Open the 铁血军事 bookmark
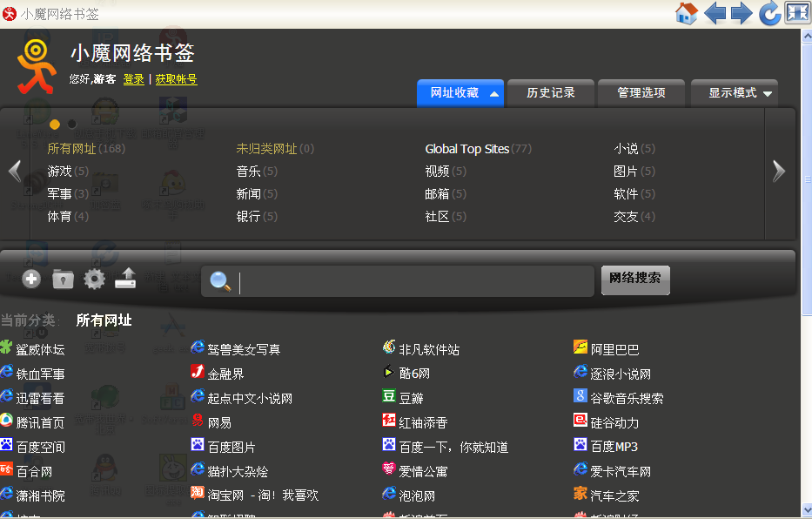 (x=40, y=374)
